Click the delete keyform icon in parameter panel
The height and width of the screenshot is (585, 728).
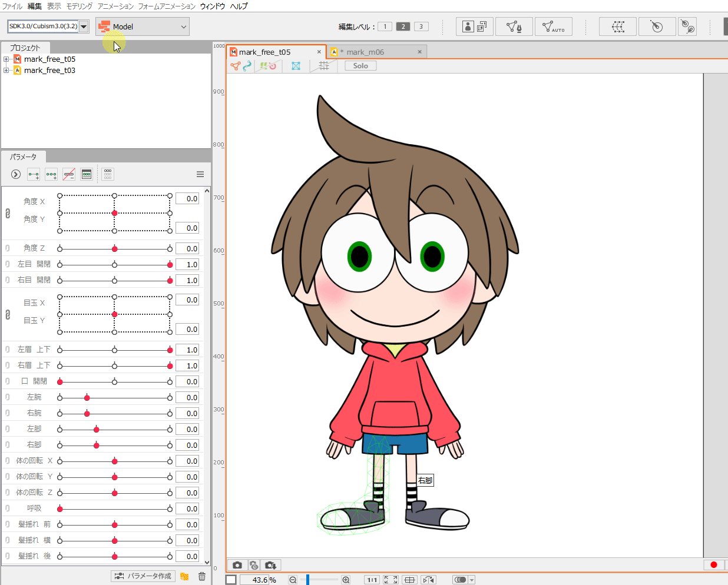click(x=69, y=175)
